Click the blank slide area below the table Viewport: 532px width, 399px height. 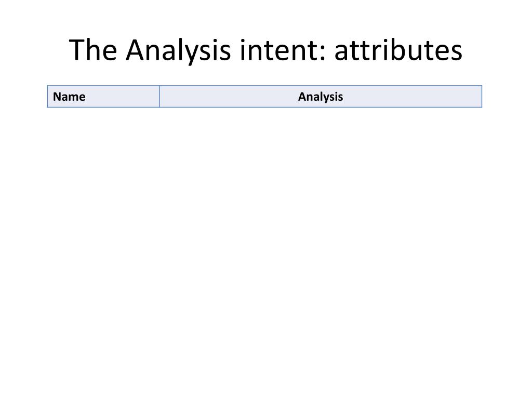[x=264, y=237]
